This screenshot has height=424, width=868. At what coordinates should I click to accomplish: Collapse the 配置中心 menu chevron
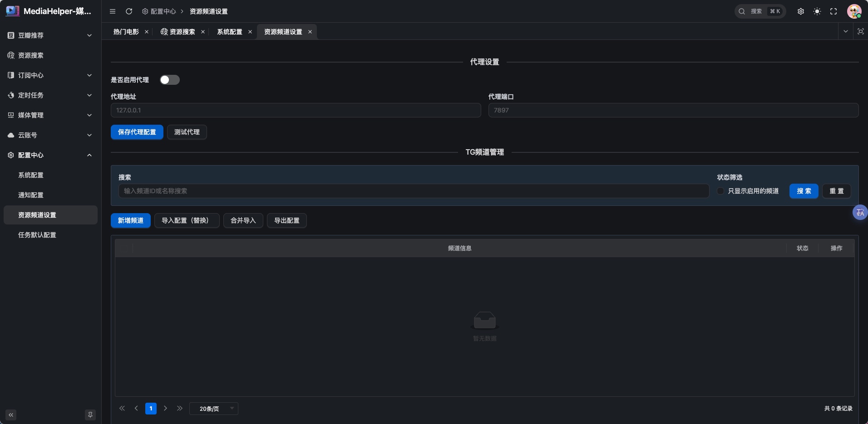pos(89,155)
